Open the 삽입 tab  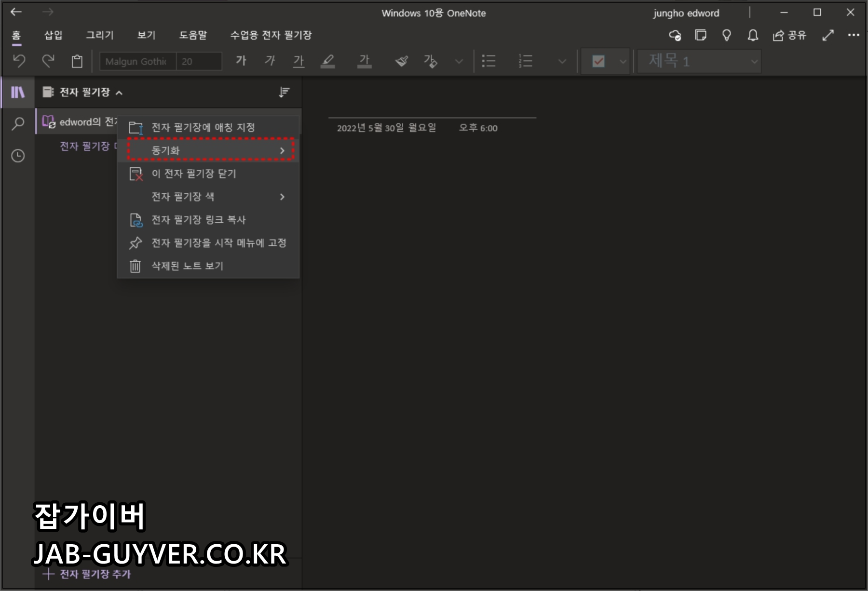(x=54, y=35)
